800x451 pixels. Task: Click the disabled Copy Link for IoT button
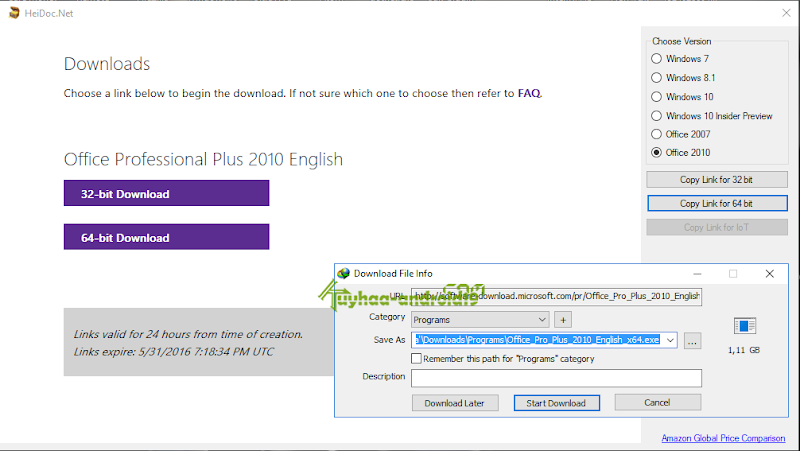point(717,227)
